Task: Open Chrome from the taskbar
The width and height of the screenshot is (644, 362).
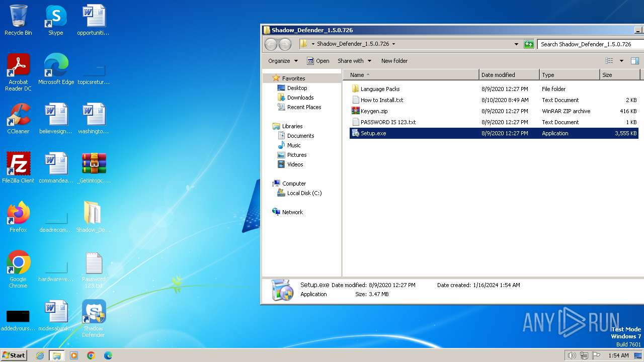Action: [91, 355]
